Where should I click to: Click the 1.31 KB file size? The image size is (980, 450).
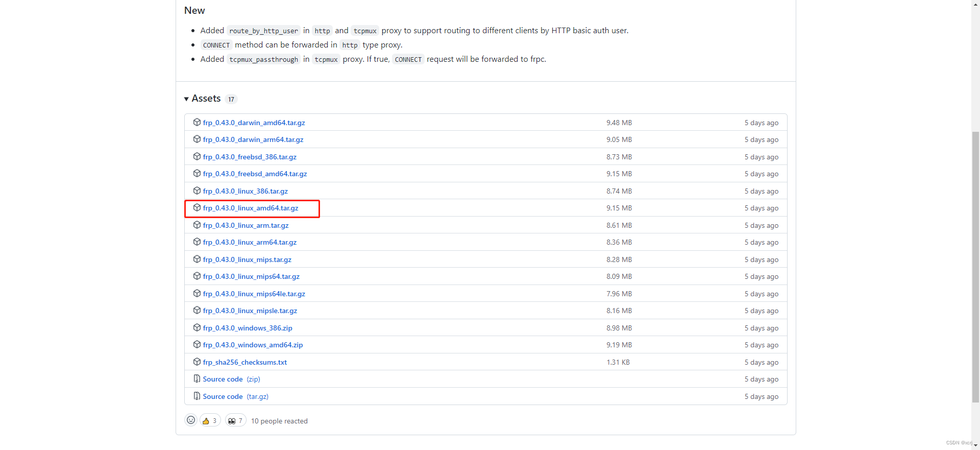[x=618, y=362]
